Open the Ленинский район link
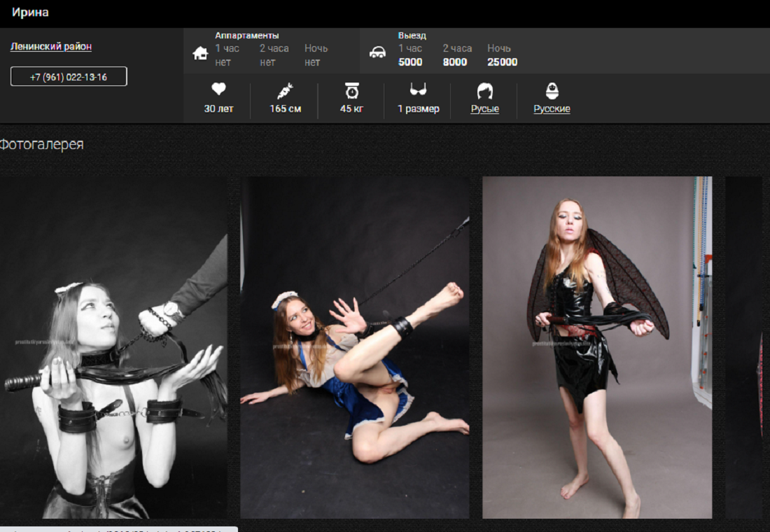Image resolution: width=770 pixels, height=532 pixels. coord(51,47)
